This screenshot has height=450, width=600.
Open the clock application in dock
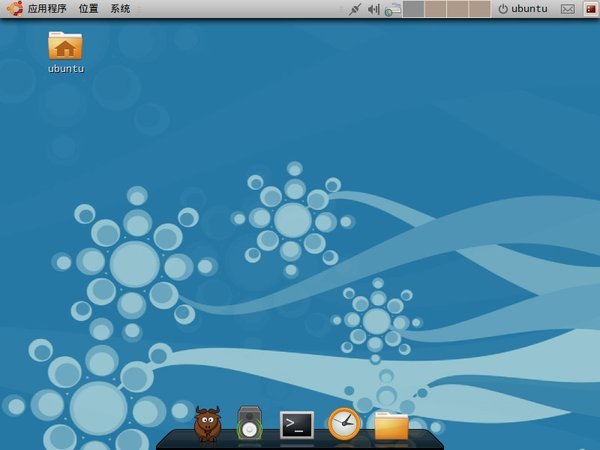(344, 424)
